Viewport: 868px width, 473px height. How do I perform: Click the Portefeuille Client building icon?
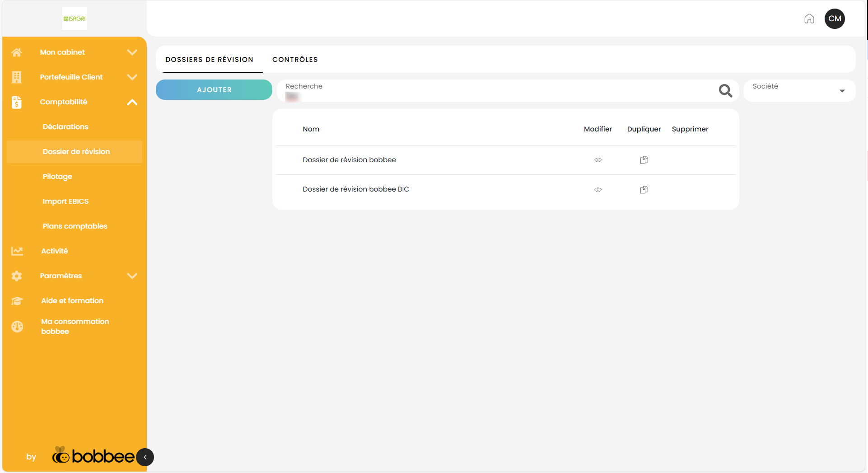point(17,77)
